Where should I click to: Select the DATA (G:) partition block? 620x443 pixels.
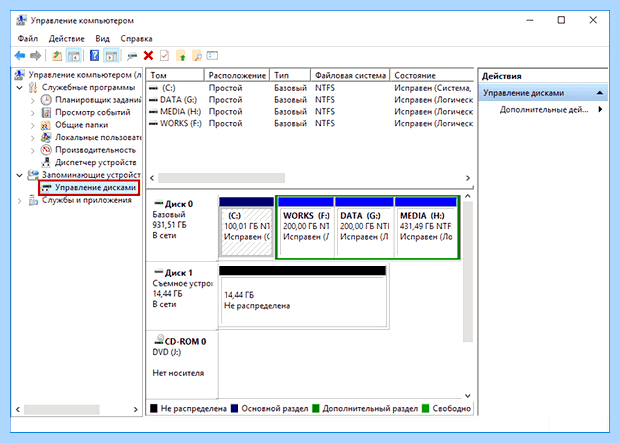tap(364, 227)
